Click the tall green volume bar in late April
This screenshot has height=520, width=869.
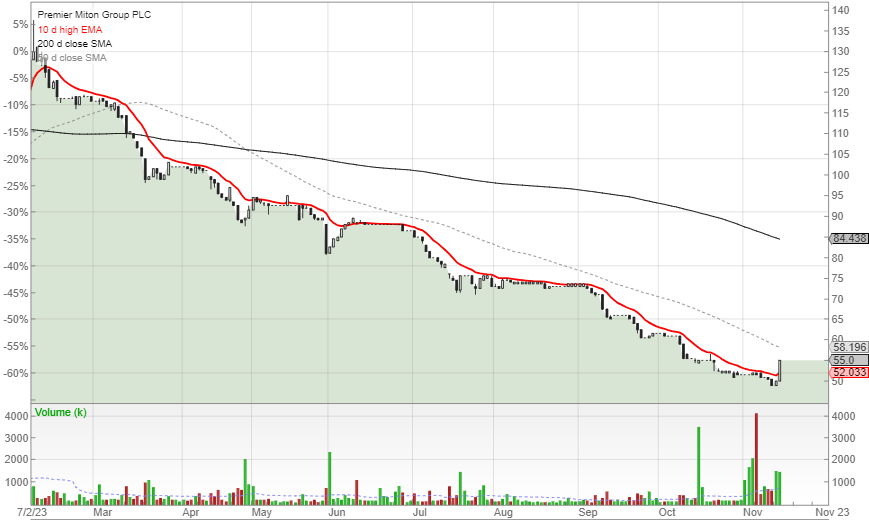[246, 481]
